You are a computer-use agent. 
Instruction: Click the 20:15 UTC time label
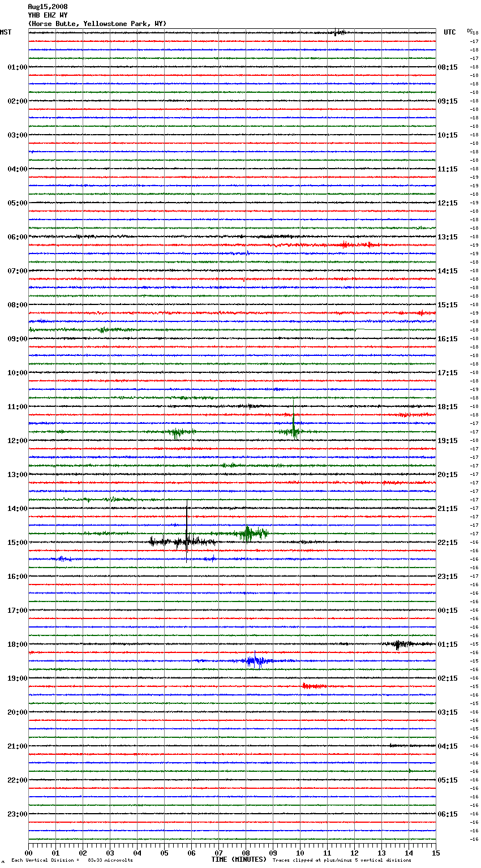tap(448, 475)
